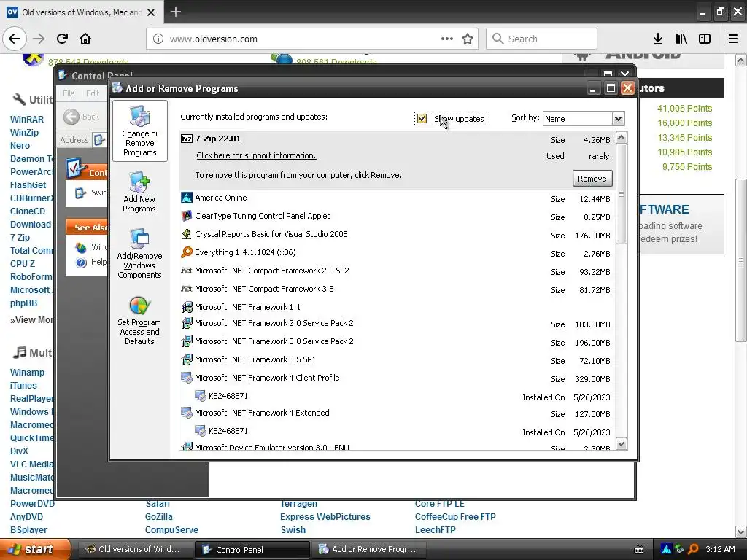Switch to Add or Remove Programs taskbar button
The width and height of the screenshot is (747, 560).
pyautogui.click(x=368, y=550)
